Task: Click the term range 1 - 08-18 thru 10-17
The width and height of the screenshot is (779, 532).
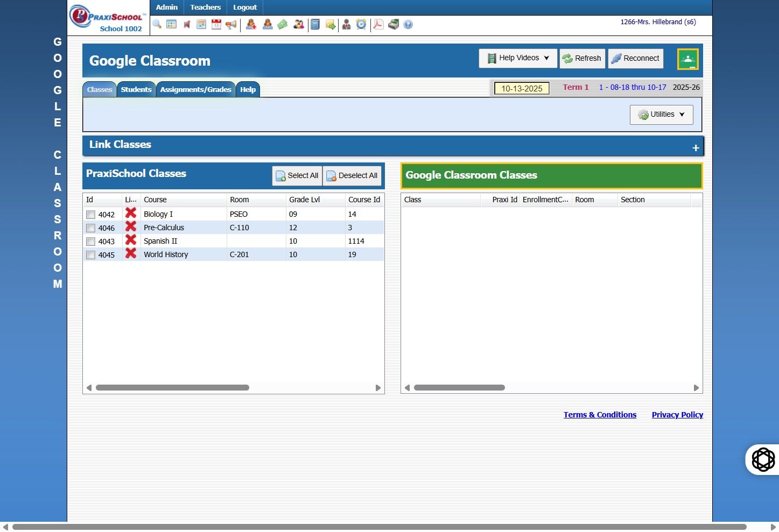Action: pos(633,87)
